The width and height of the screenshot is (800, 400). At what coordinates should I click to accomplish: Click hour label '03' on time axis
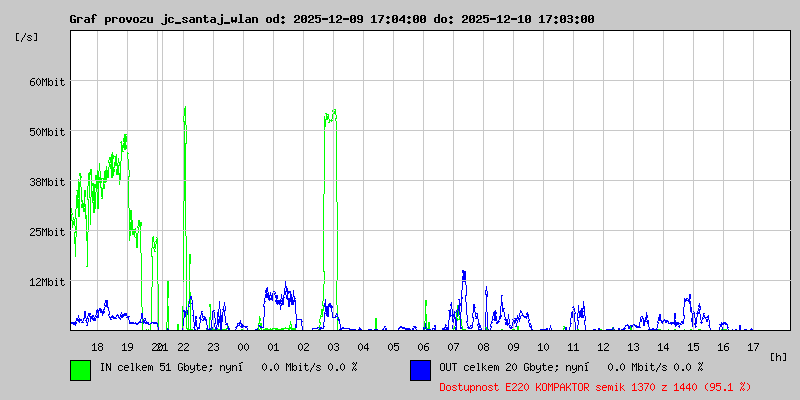click(334, 347)
